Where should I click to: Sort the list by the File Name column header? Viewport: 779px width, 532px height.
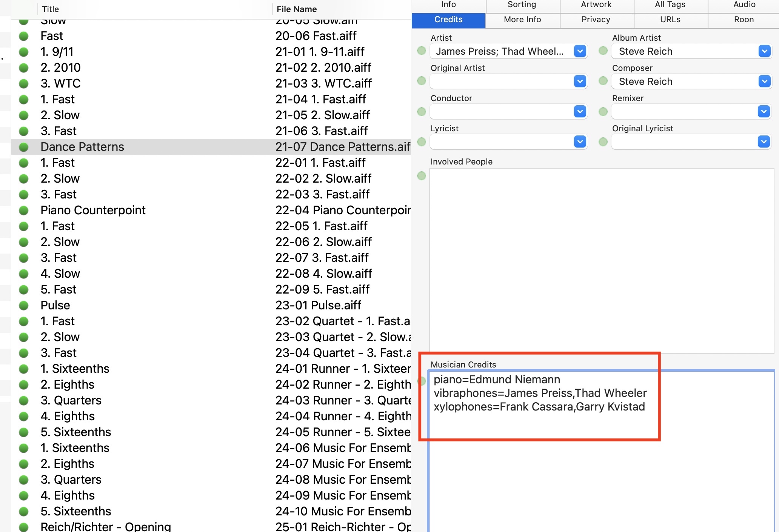(x=296, y=9)
